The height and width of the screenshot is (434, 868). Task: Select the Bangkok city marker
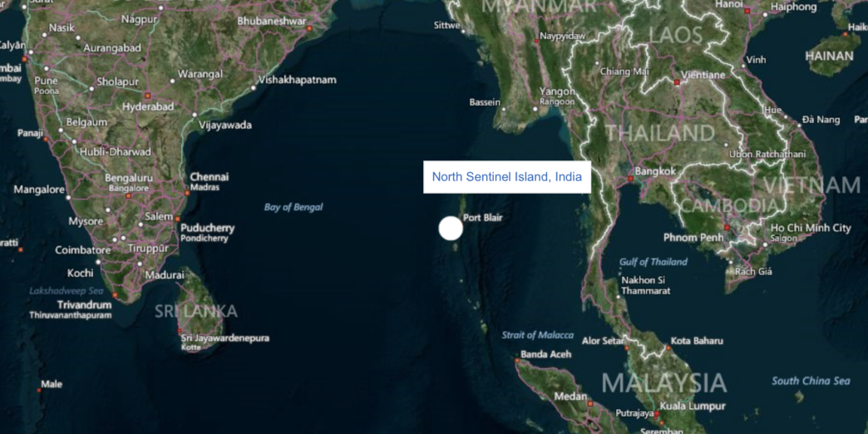click(x=630, y=179)
